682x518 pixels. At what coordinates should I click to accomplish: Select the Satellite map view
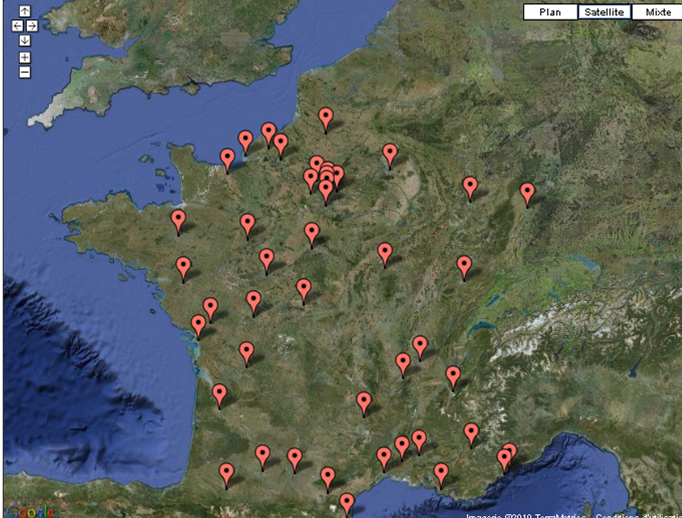[603, 12]
